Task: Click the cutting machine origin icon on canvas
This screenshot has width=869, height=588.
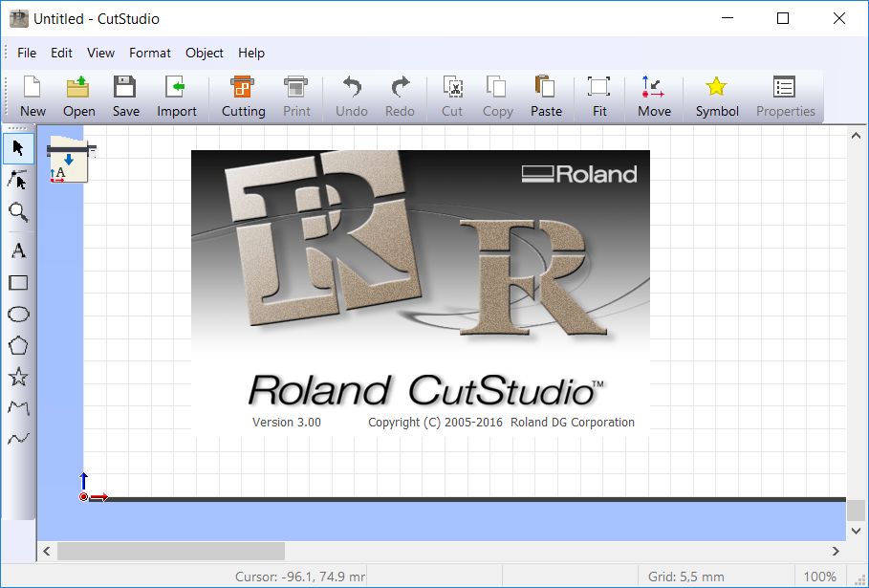Action: [71, 161]
